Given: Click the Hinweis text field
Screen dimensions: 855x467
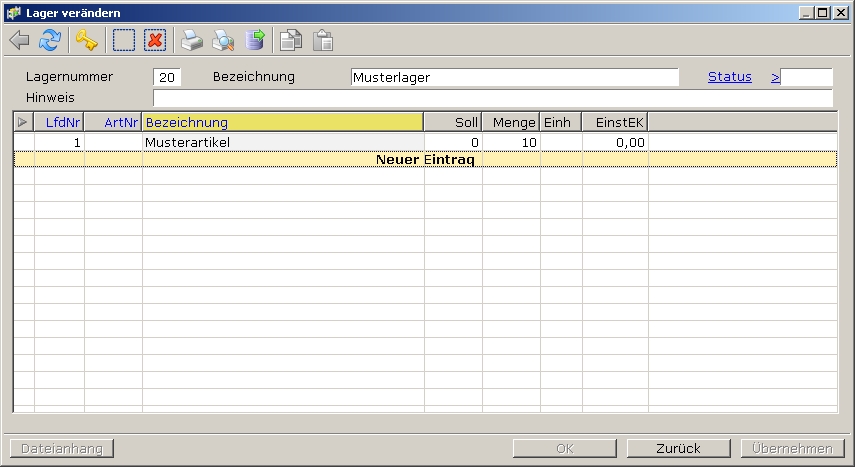Looking at the screenshot, I should tap(492, 98).
